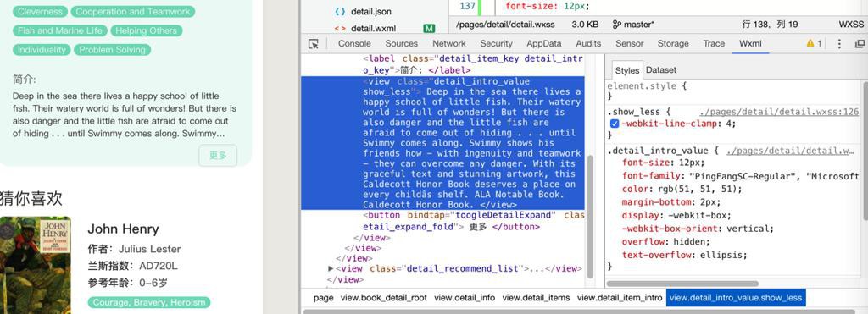Click the toogleDetailExpand button node

click(473, 221)
